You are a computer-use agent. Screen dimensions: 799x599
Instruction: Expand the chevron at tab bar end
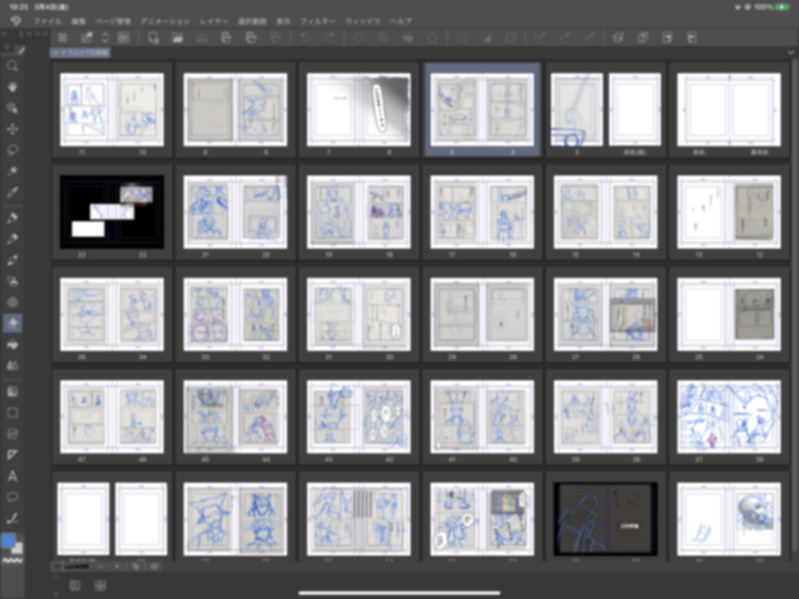pyautogui.click(x=790, y=52)
